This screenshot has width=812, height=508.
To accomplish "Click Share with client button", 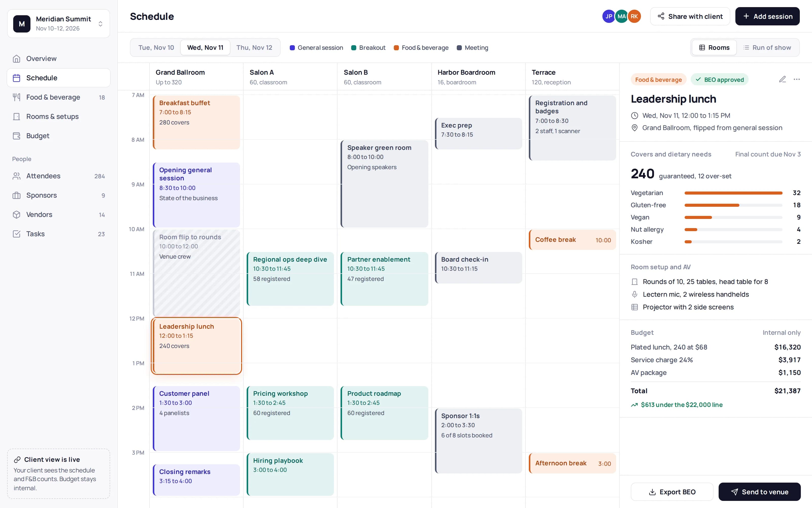I will 690,16.
